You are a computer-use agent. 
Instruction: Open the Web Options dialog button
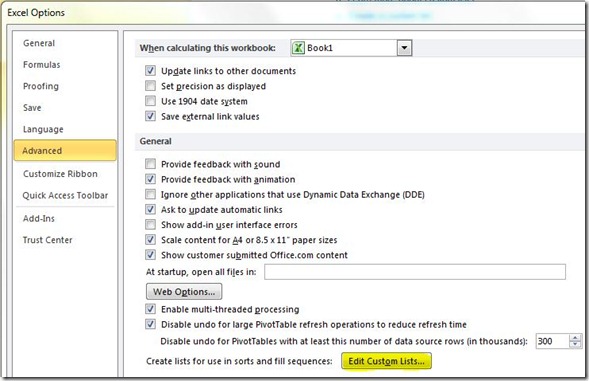[x=184, y=292]
